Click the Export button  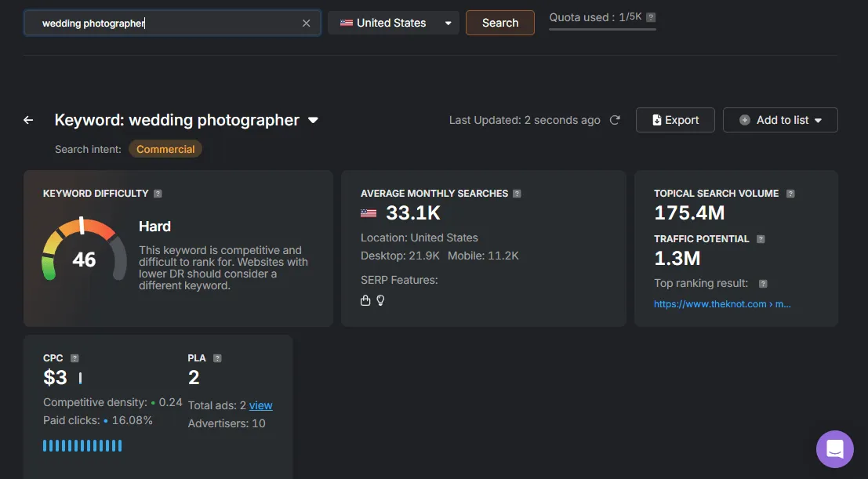675,120
